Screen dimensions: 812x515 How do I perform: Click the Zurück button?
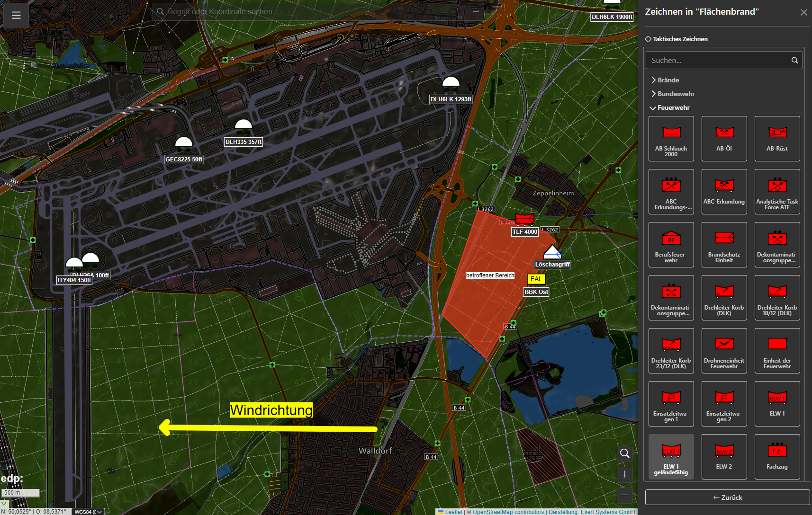coord(727,497)
